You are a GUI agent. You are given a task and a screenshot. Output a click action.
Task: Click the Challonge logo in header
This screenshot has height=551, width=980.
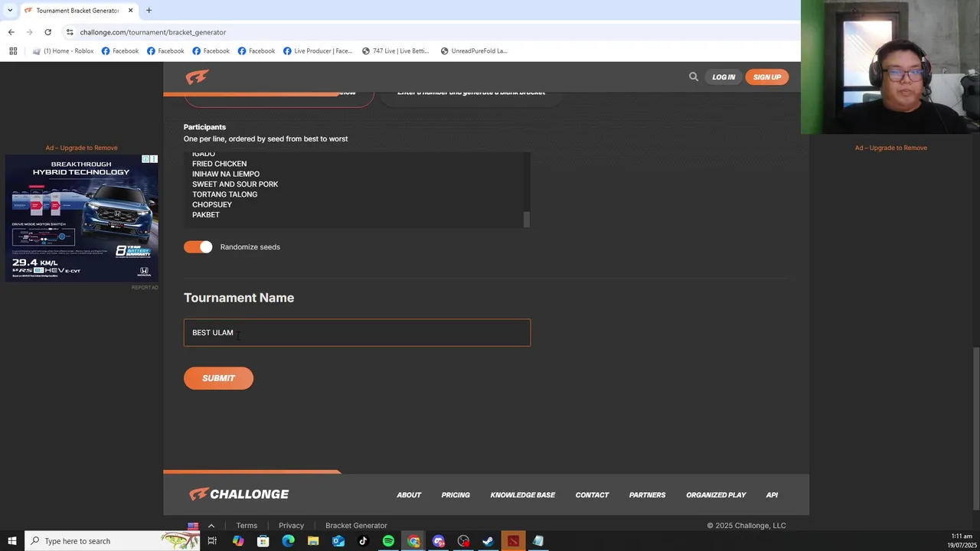(x=197, y=77)
